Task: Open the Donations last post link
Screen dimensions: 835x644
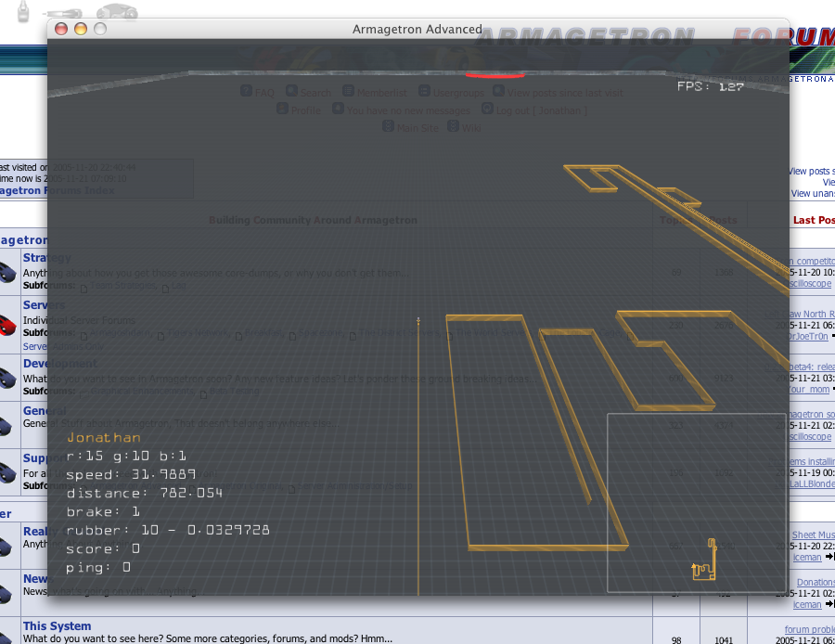Action: pyautogui.click(x=815, y=583)
